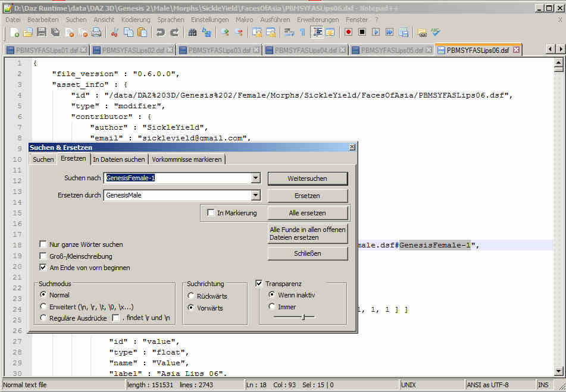The width and height of the screenshot is (566, 392).
Task: Click the 'Schließen' button
Action: (308, 253)
